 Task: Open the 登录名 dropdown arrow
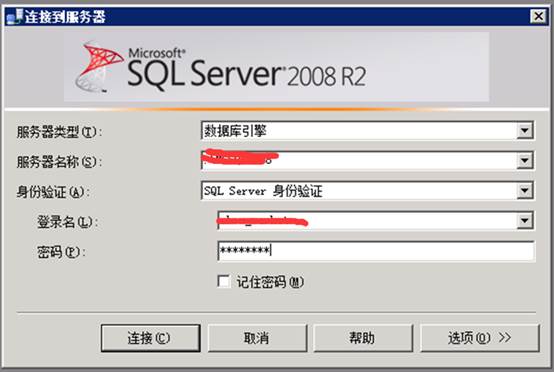tap(525, 221)
